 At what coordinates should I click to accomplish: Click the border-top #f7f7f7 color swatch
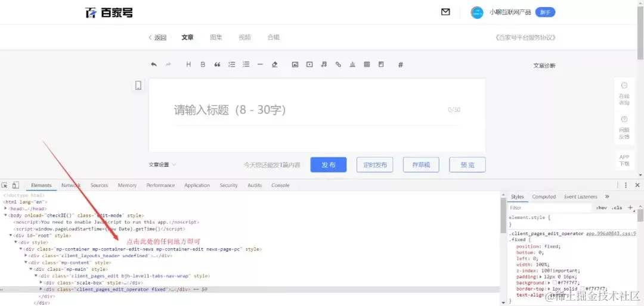[x=582, y=289]
